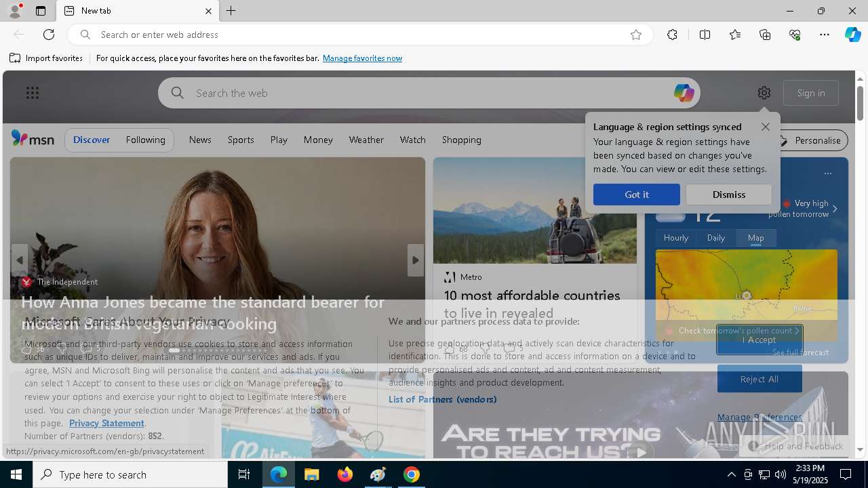868x488 pixels.
Task: Open a new tab with the plus icon
Action: [231, 11]
